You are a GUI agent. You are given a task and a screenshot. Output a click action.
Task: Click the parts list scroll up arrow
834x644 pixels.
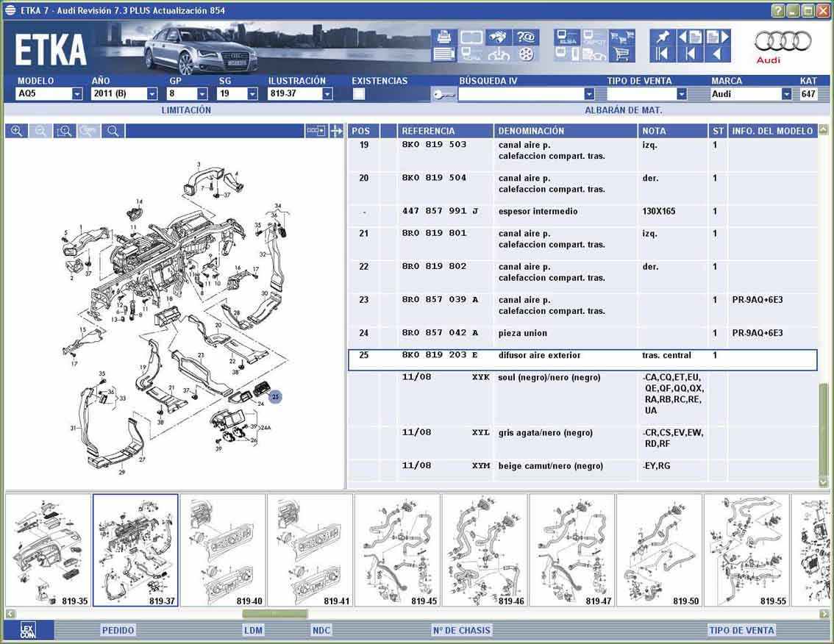pyautogui.click(x=824, y=129)
